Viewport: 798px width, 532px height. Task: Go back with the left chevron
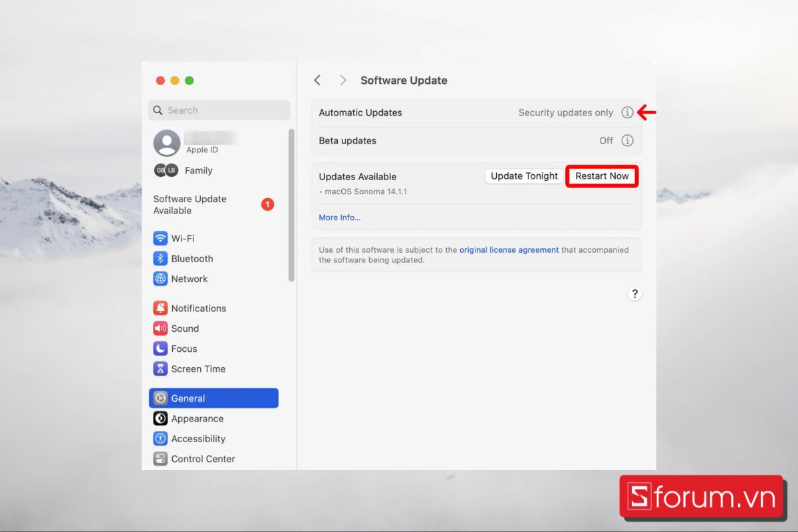[x=317, y=80]
